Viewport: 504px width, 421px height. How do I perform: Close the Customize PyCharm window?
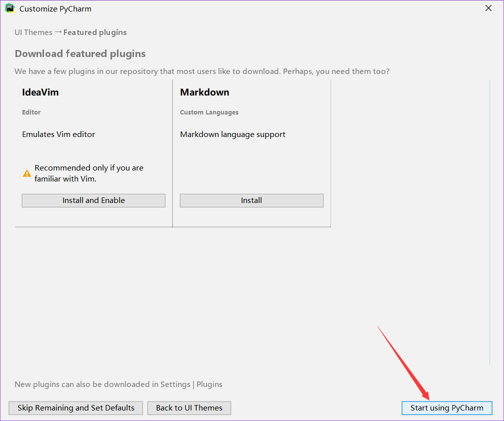tap(488, 8)
